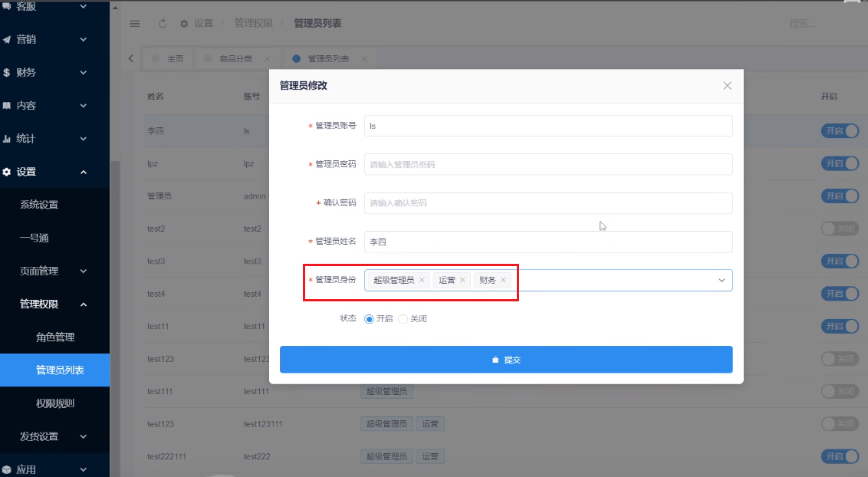Switch to the 商品分类 tab

pyautogui.click(x=238, y=58)
